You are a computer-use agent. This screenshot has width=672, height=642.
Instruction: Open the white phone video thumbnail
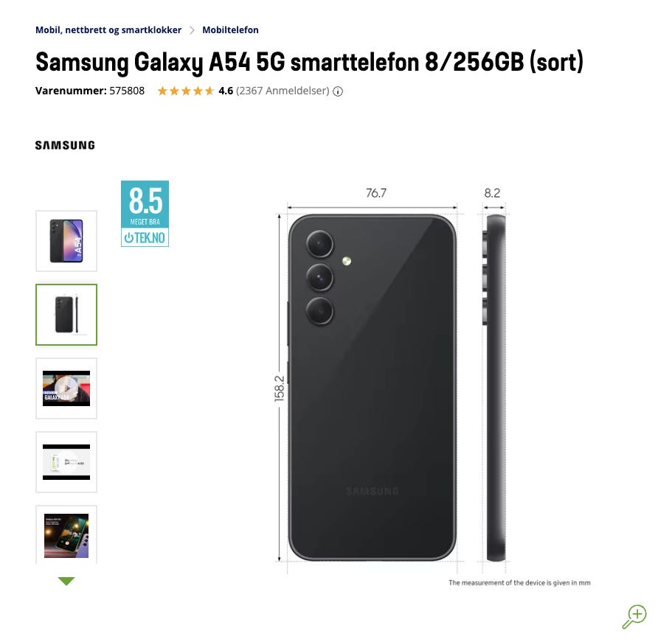[66, 462]
